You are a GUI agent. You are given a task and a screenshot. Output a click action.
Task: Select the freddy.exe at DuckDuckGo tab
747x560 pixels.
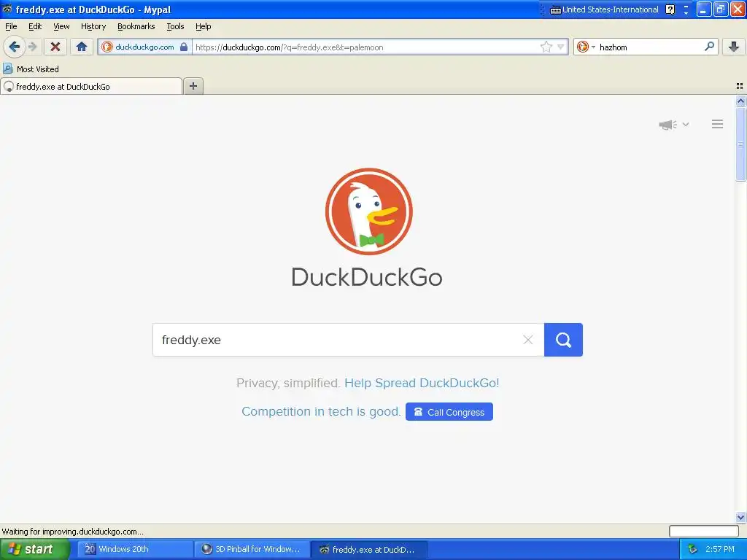point(91,86)
